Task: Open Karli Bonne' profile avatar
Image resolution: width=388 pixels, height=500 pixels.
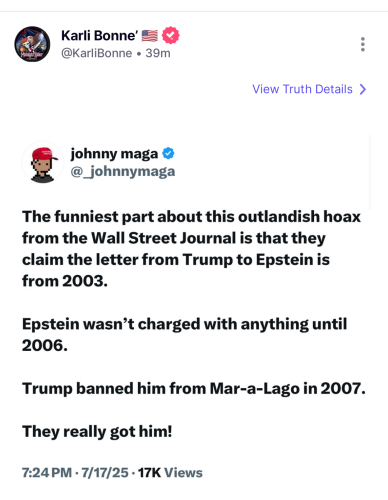Action: 32,44
